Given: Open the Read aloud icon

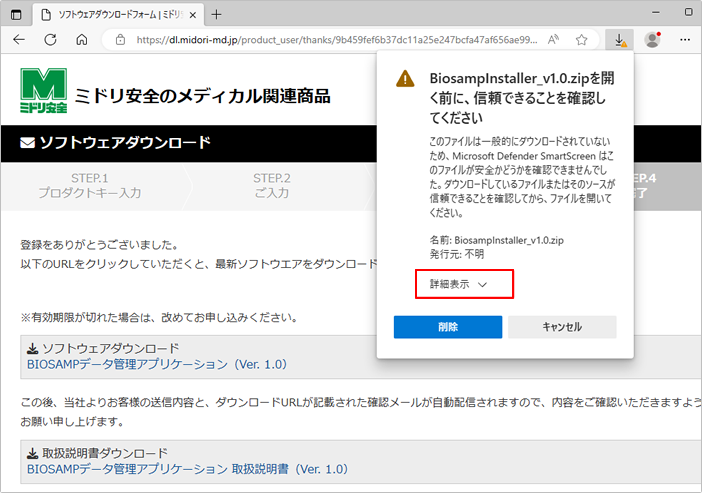Looking at the screenshot, I should coord(553,40).
